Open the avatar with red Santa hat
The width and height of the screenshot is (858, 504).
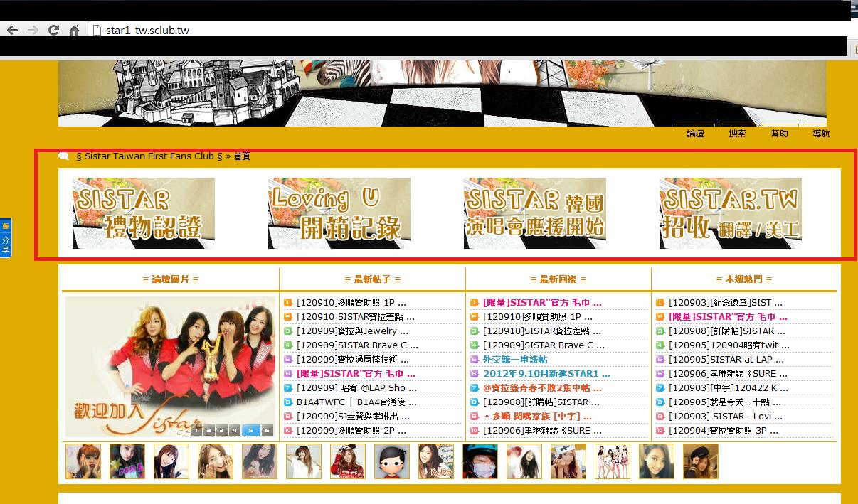point(348,461)
